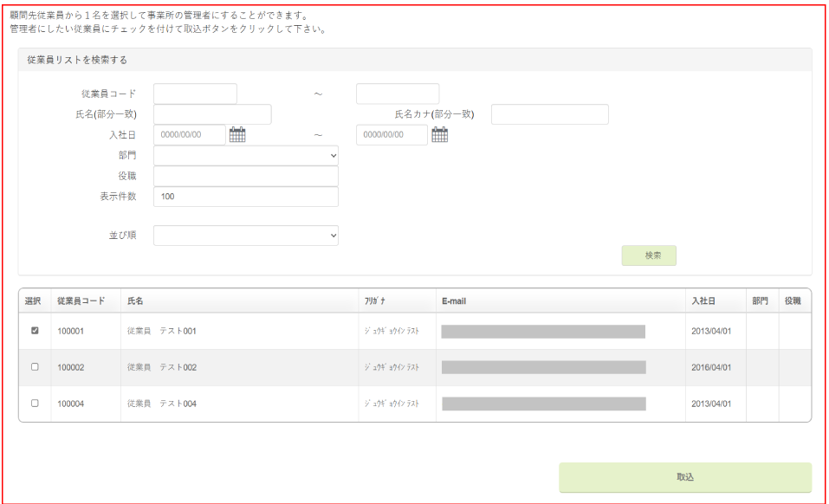Screen dimensions: 829x504
Task: Click the 検索 search button
Action: pyautogui.click(x=649, y=255)
